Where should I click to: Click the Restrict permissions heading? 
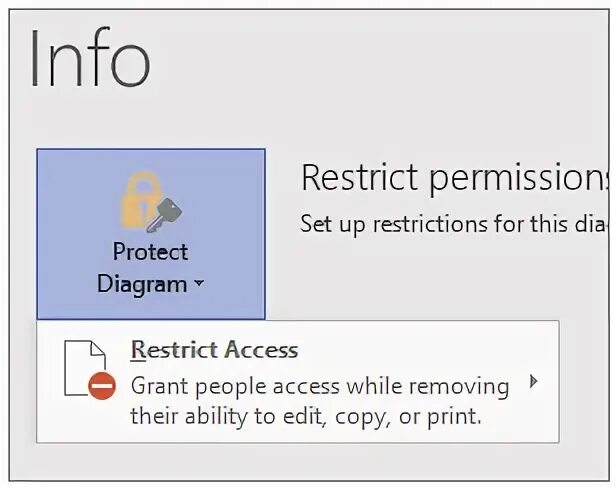455,178
